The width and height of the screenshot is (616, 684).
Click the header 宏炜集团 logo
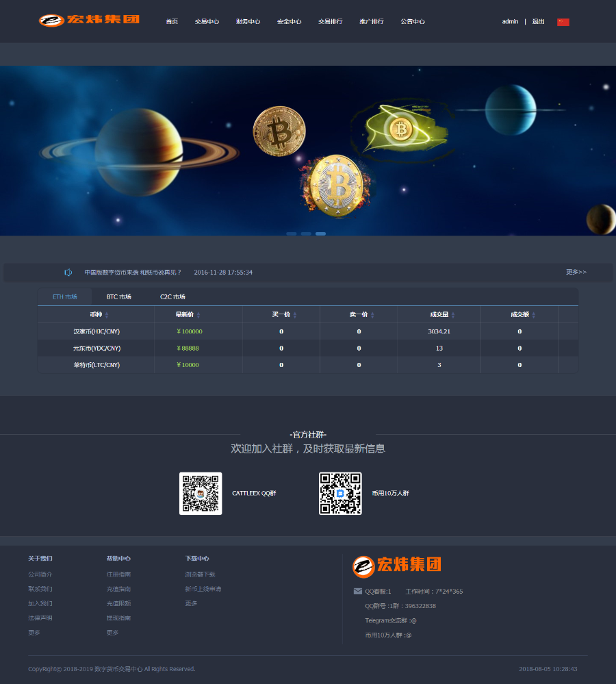[89, 21]
